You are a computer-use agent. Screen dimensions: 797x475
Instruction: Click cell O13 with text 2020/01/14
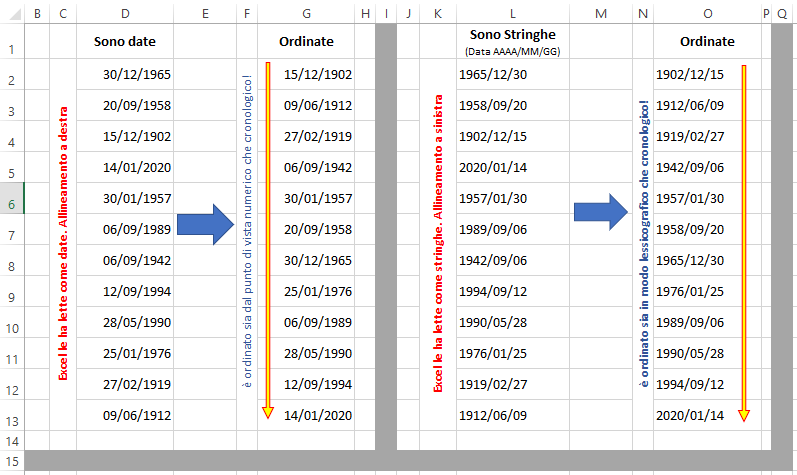(688, 415)
